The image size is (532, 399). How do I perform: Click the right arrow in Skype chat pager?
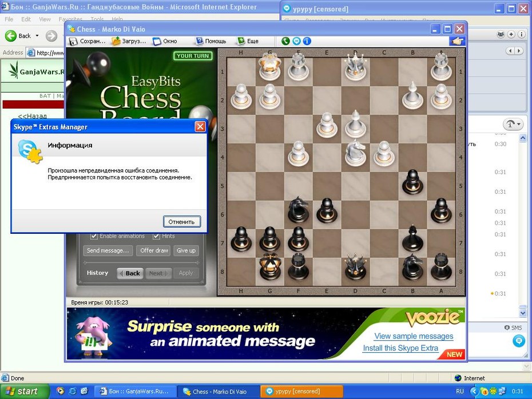point(519,51)
